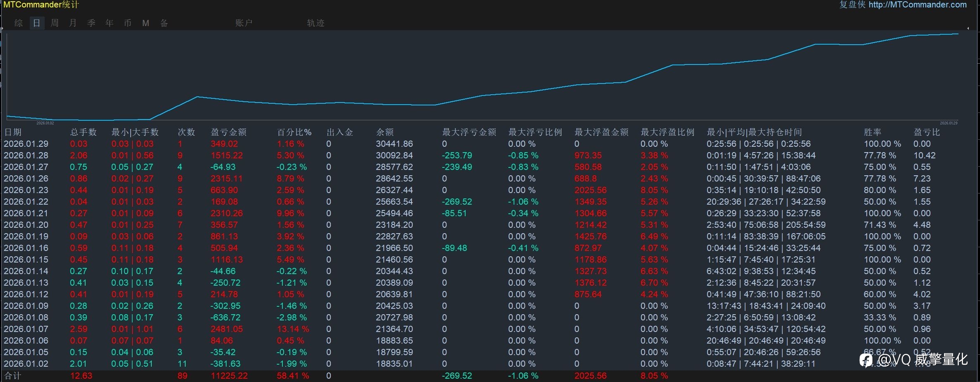Click the floating profit 973.35

(588, 155)
